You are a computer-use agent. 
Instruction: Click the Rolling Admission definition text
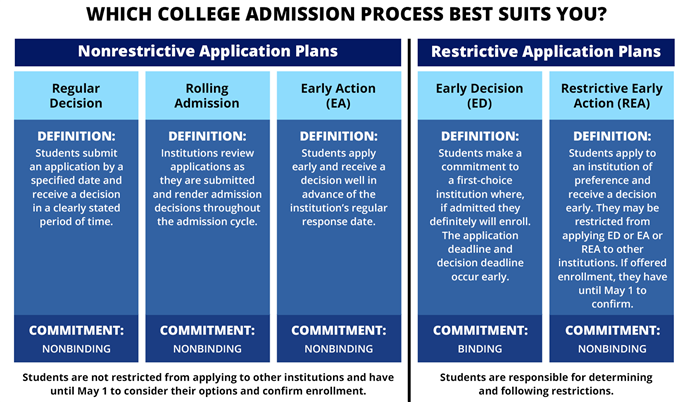point(207,187)
